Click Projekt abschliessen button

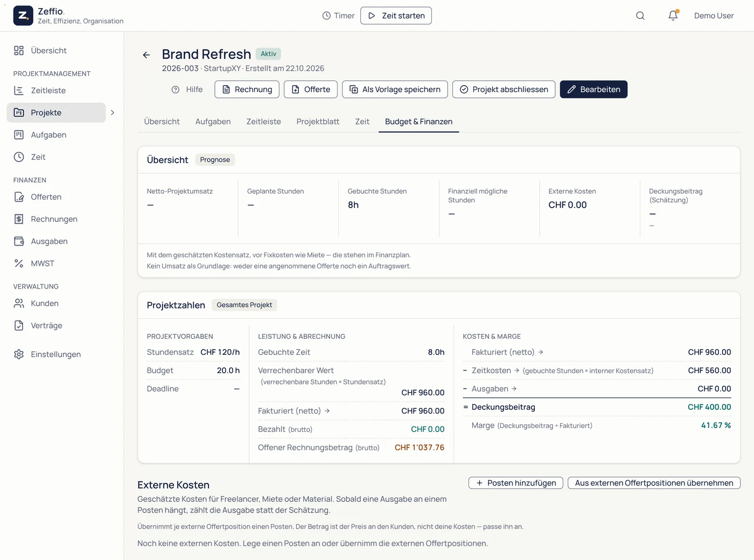point(504,89)
